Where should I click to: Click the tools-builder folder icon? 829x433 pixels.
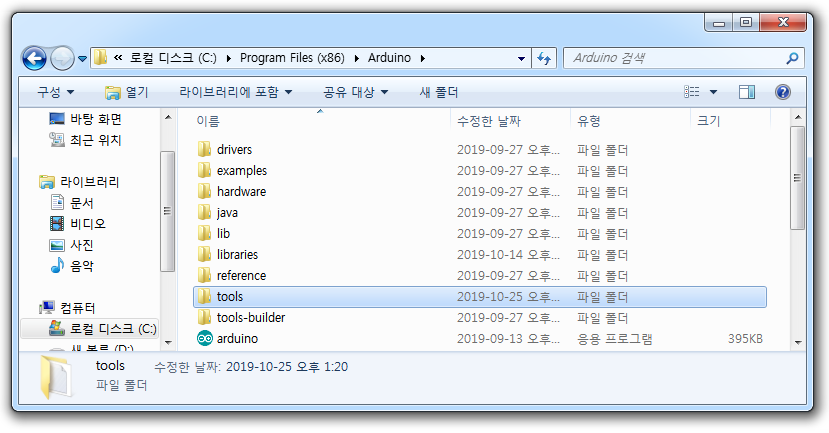pos(204,317)
